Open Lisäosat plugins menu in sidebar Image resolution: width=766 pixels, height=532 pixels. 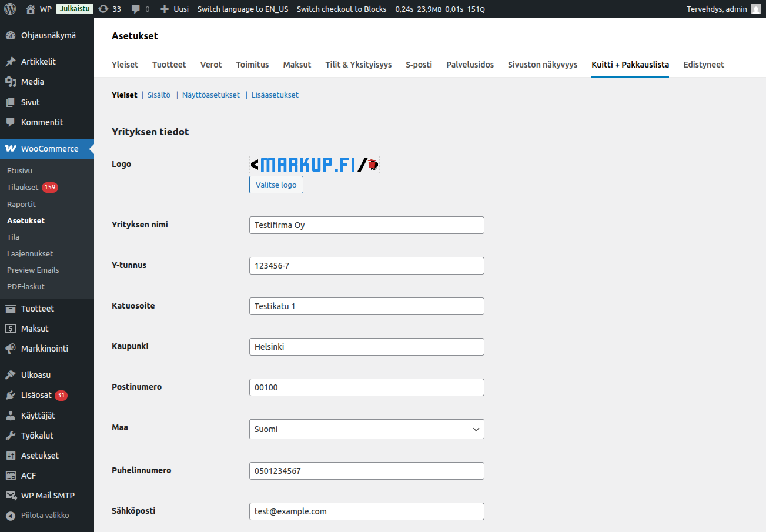click(x=36, y=395)
